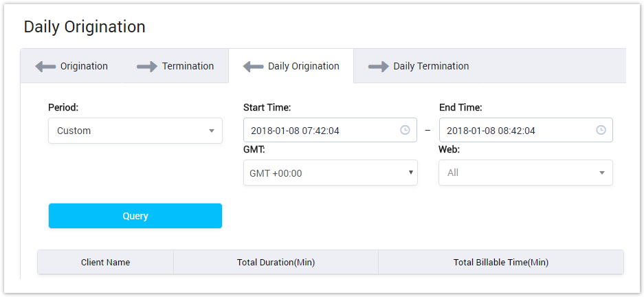Click into the Start Time date field

click(x=320, y=131)
